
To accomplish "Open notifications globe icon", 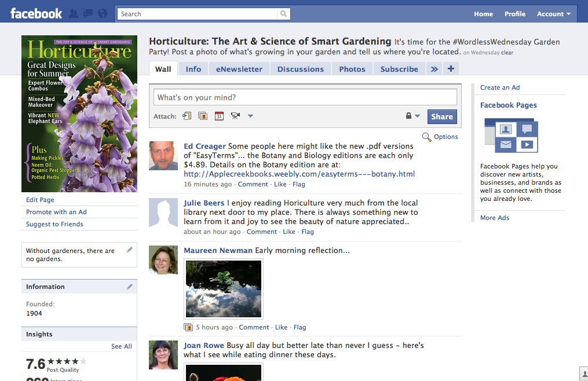I will (x=103, y=14).
